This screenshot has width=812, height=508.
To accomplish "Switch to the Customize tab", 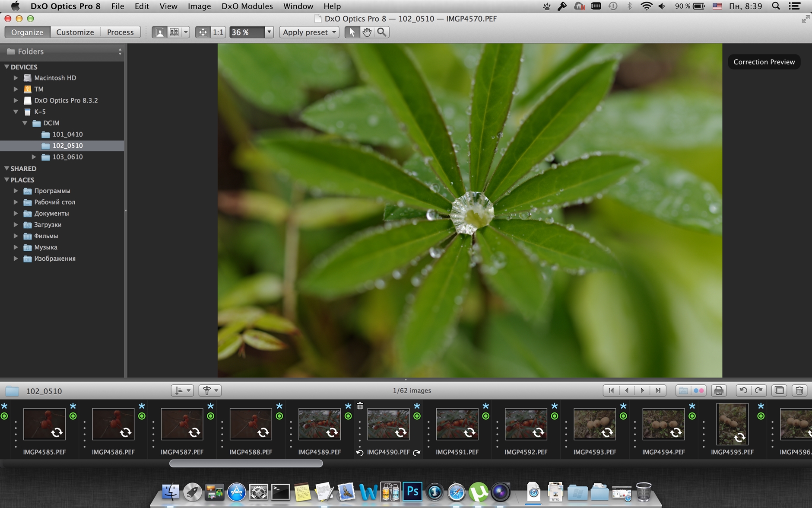I will pos(75,32).
